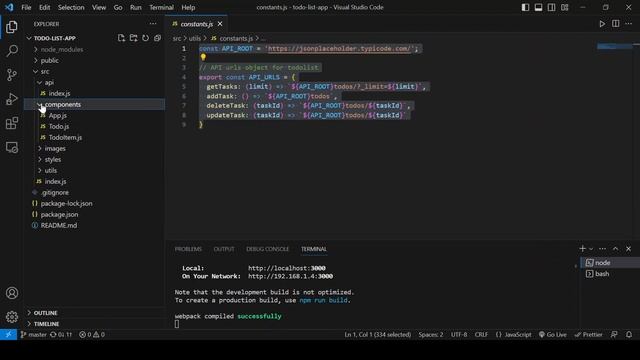Image resolution: width=640 pixels, height=360 pixels.
Task: Open the Terminal menu
Action: [x=161, y=7]
